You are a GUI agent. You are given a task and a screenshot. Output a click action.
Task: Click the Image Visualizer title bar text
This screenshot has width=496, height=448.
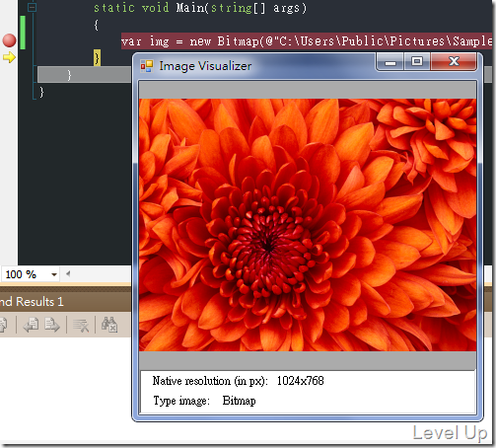pos(205,66)
